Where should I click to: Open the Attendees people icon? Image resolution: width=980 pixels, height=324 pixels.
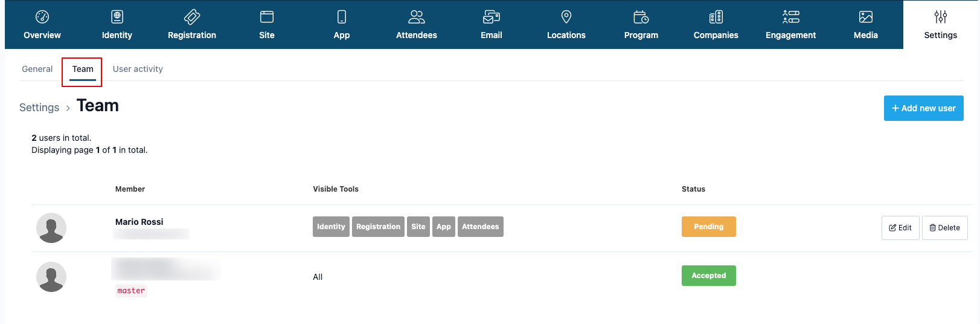pyautogui.click(x=417, y=17)
